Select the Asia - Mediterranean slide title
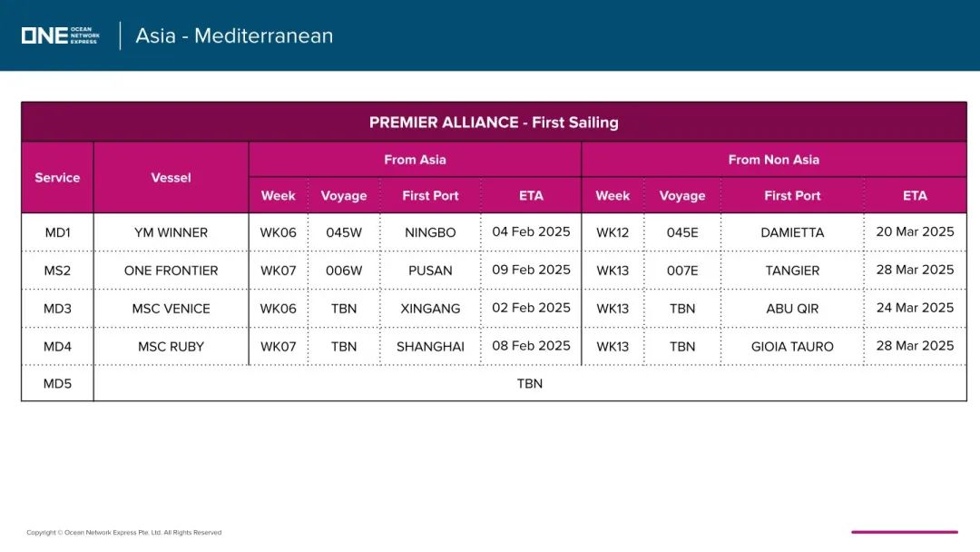980x552 pixels. [234, 35]
